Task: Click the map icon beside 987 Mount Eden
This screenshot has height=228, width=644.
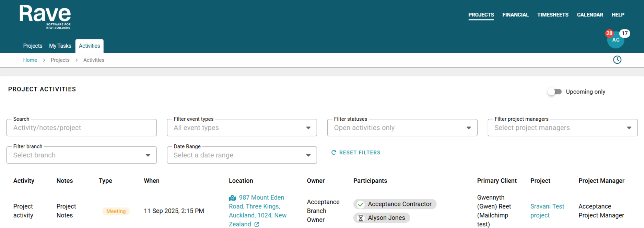Action: coord(232,198)
